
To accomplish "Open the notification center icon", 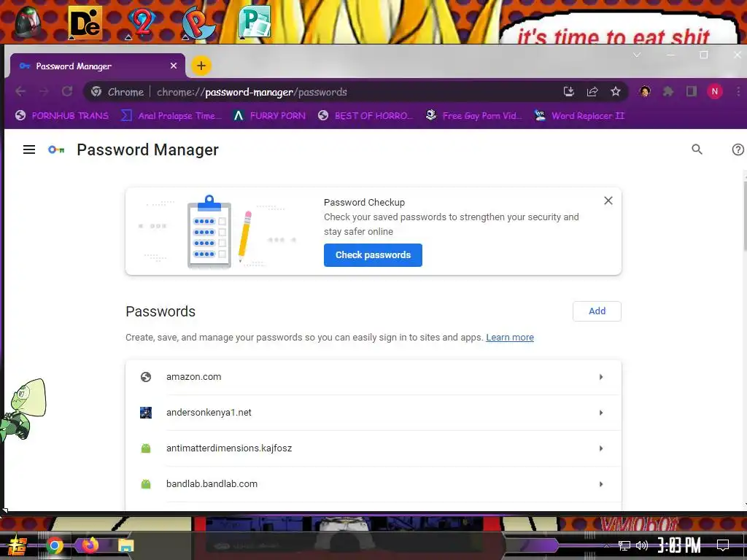I will pos(723,545).
